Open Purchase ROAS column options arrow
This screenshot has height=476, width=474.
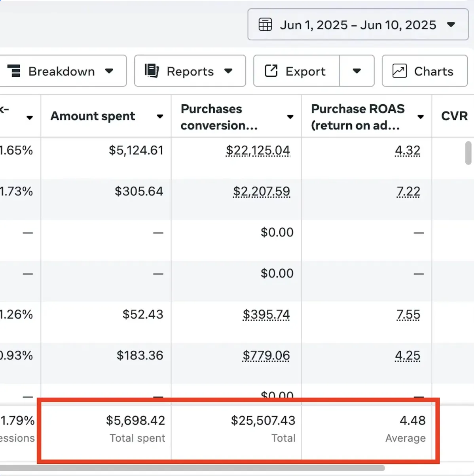coord(420,117)
